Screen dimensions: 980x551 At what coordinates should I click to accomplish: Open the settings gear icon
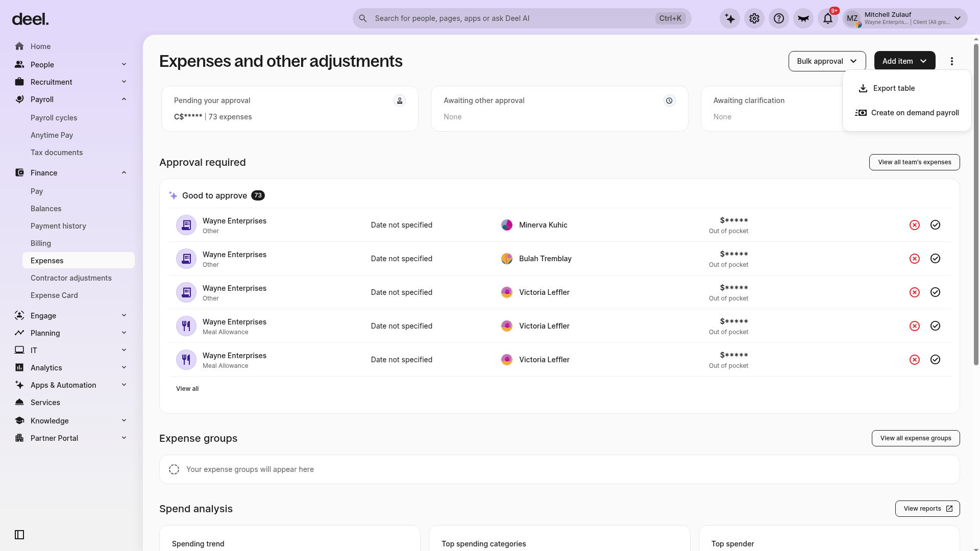[x=754, y=18]
